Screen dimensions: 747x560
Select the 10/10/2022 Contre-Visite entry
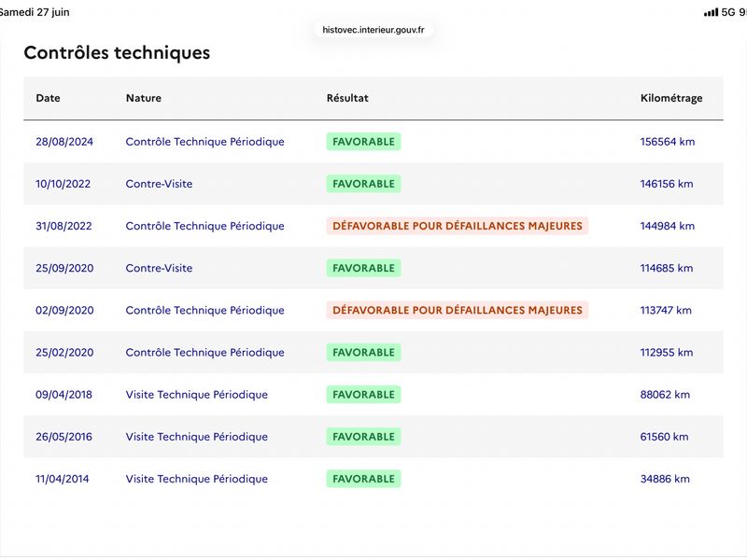(159, 184)
